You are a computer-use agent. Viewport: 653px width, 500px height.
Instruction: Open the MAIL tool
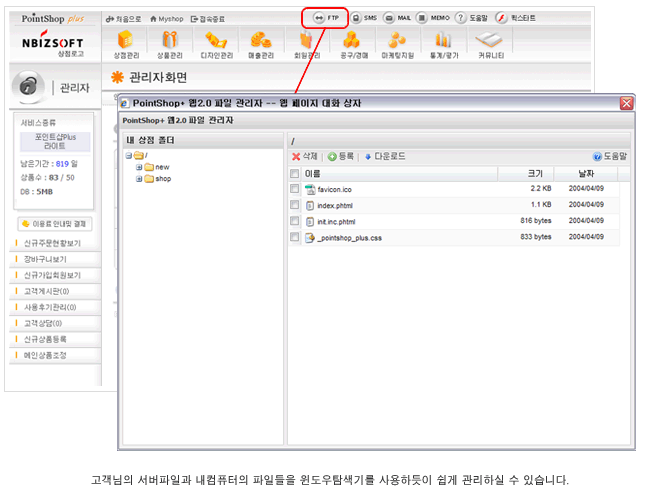coord(397,18)
